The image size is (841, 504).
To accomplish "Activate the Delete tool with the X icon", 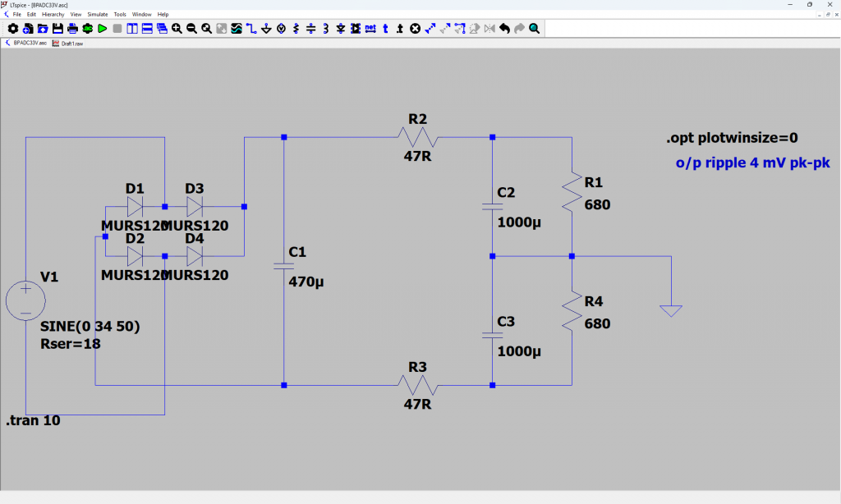I will click(415, 29).
